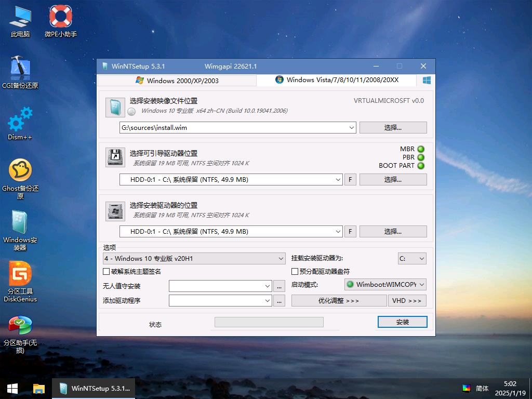Viewport: 532px width, 399px height.
Task: Click the 简体 input indicator in the taskbar
Action: tap(482, 388)
